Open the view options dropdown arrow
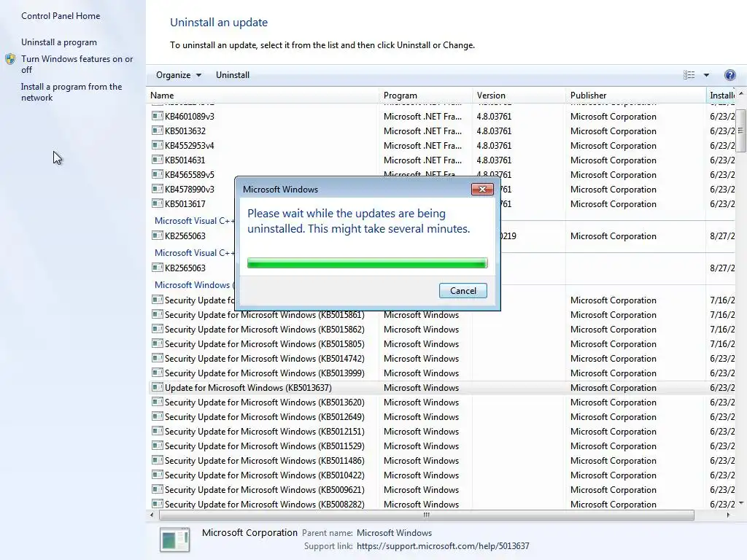747x560 pixels. coord(706,75)
